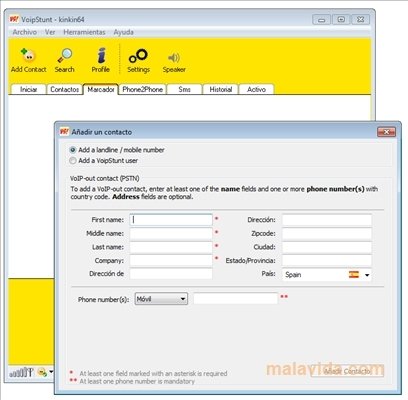Click 'At least one phone number is mandatory' note

137,381
